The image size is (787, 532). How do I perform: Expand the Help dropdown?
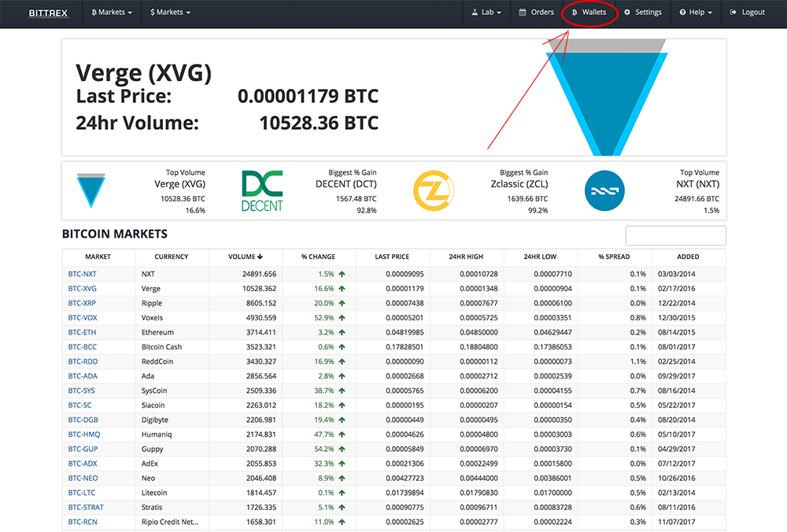pos(696,12)
